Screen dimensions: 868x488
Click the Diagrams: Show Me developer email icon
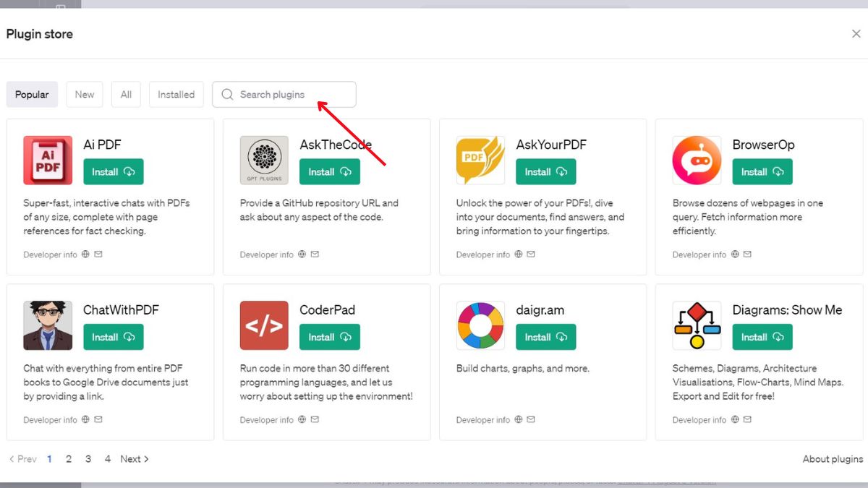pos(747,419)
